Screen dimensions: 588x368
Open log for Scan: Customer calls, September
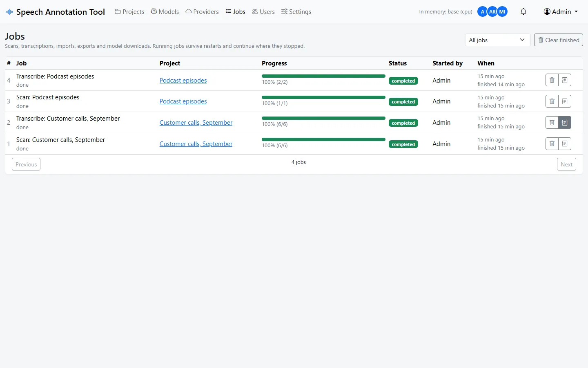pyautogui.click(x=565, y=144)
